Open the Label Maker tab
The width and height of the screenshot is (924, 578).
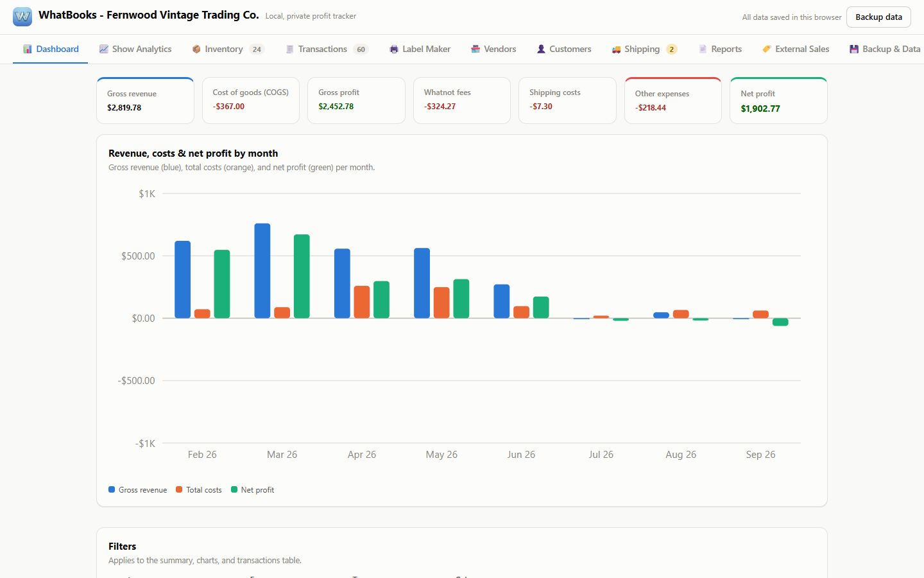click(420, 49)
